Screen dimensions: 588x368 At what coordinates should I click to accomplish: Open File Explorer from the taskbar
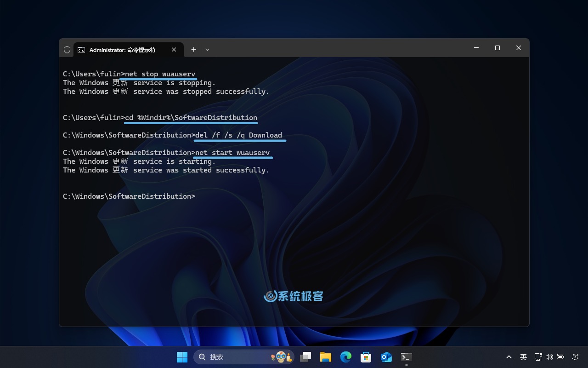click(325, 356)
